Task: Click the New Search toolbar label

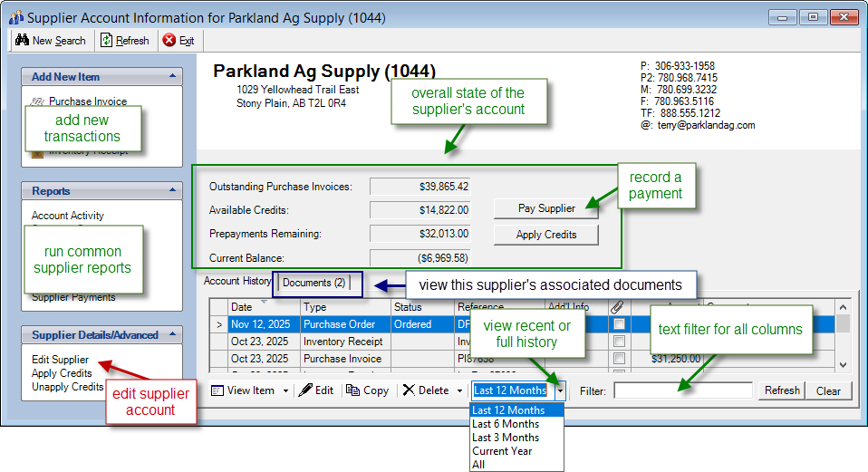Action: click(x=59, y=41)
